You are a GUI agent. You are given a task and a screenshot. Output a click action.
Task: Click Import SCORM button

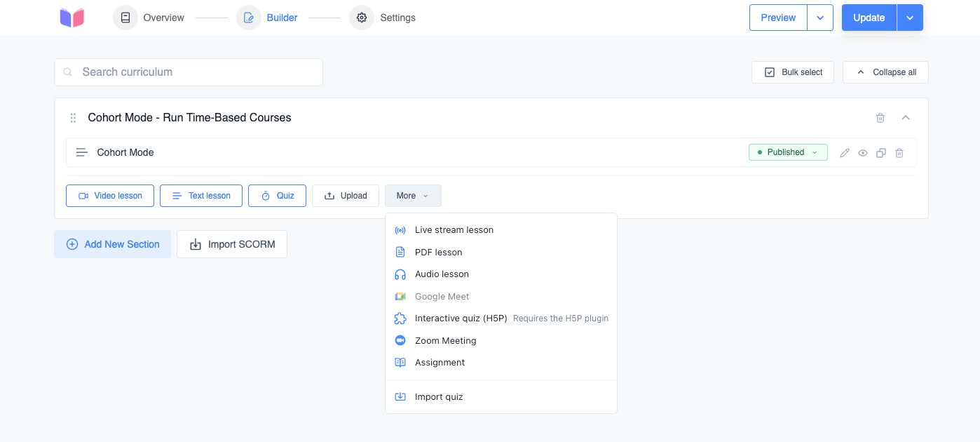tap(232, 244)
